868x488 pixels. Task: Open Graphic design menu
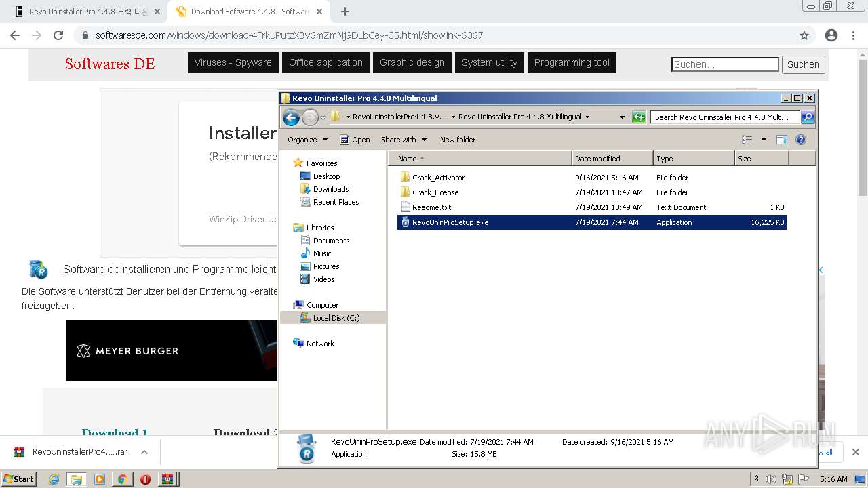[x=412, y=62]
